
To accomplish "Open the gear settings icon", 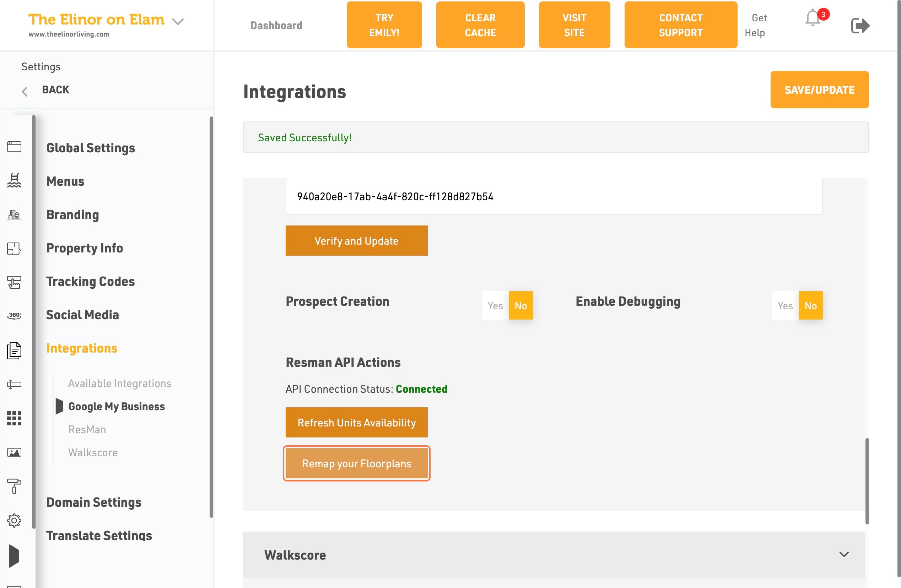I will click(x=14, y=520).
